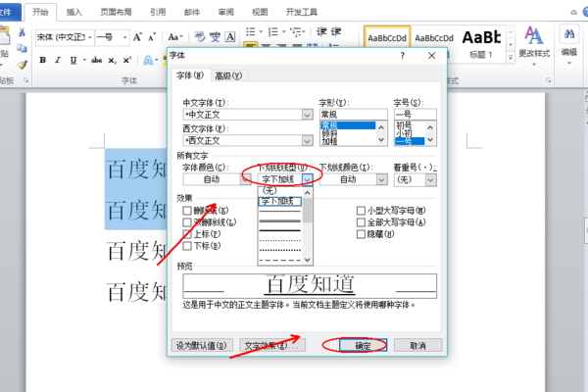Click the Superscript x² icon
The width and height of the screenshot is (588, 392).
pos(127,60)
